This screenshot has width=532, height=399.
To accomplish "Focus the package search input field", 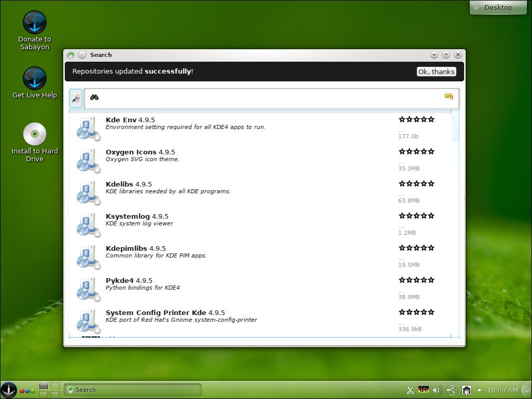I will tap(272, 98).
